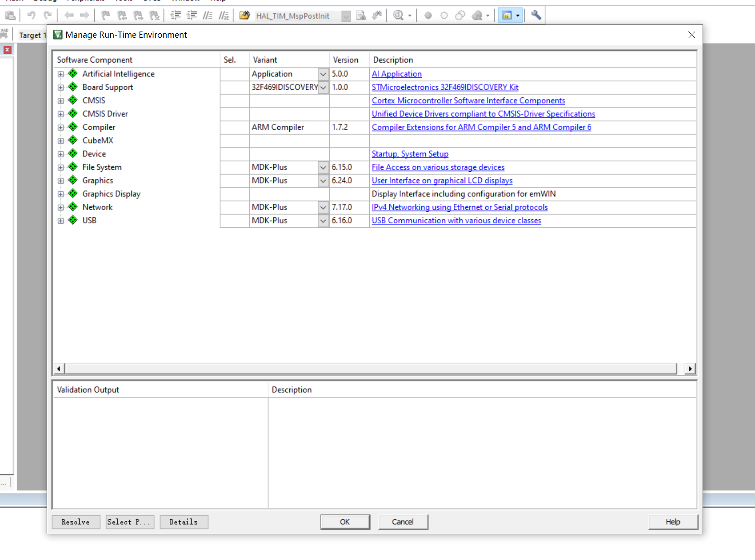Click the Find icon beside the search combo
The image size is (755, 560).
tap(361, 16)
